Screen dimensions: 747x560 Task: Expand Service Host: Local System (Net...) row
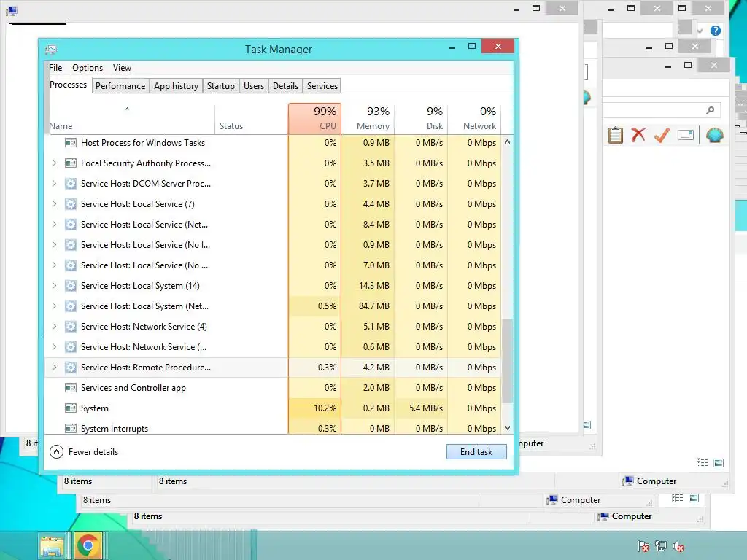54,306
